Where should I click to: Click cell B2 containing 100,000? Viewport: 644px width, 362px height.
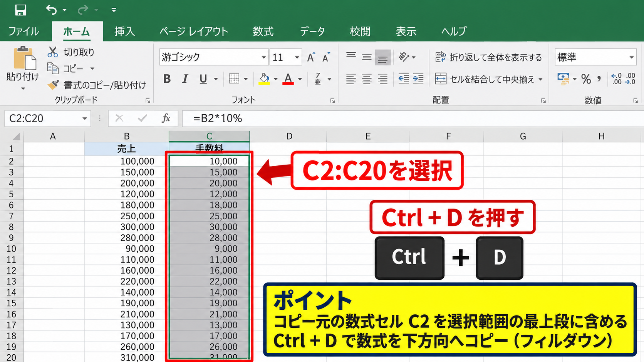point(126,161)
